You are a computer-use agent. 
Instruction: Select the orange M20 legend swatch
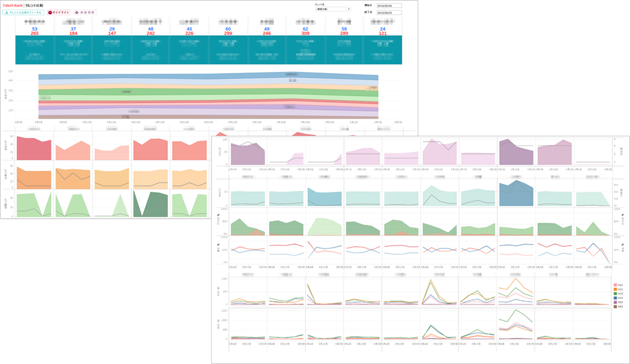(614, 289)
